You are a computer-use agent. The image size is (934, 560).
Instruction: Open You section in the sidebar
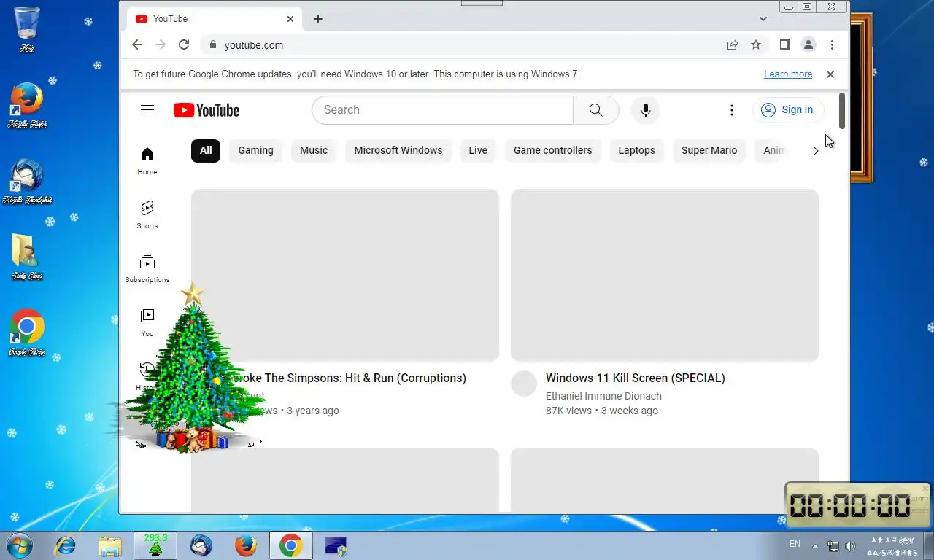pos(147,323)
